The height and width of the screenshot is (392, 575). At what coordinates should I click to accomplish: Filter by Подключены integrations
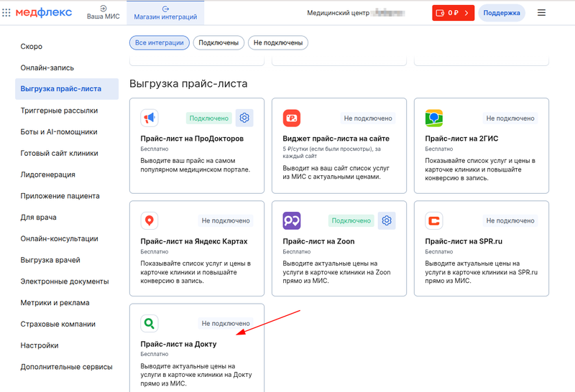click(218, 43)
